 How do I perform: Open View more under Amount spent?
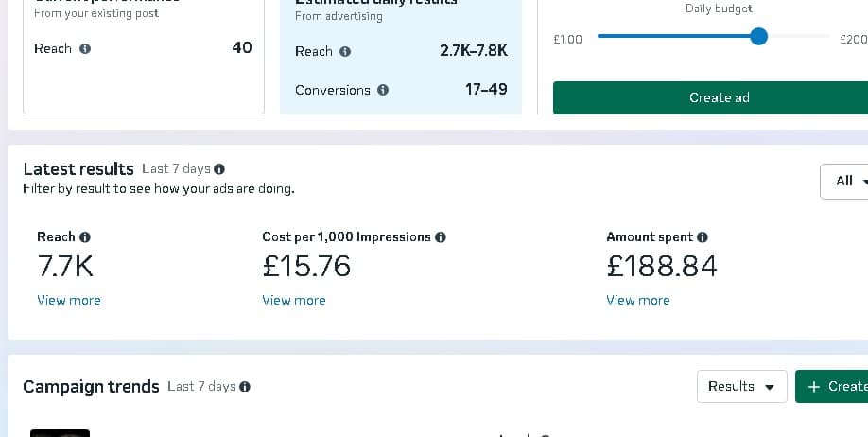point(637,300)
